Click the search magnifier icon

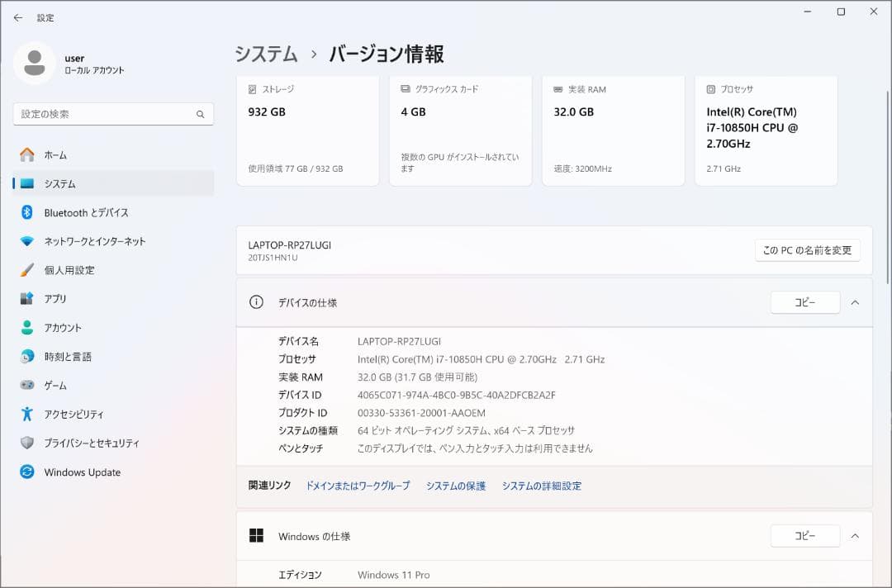pos(200,113)
